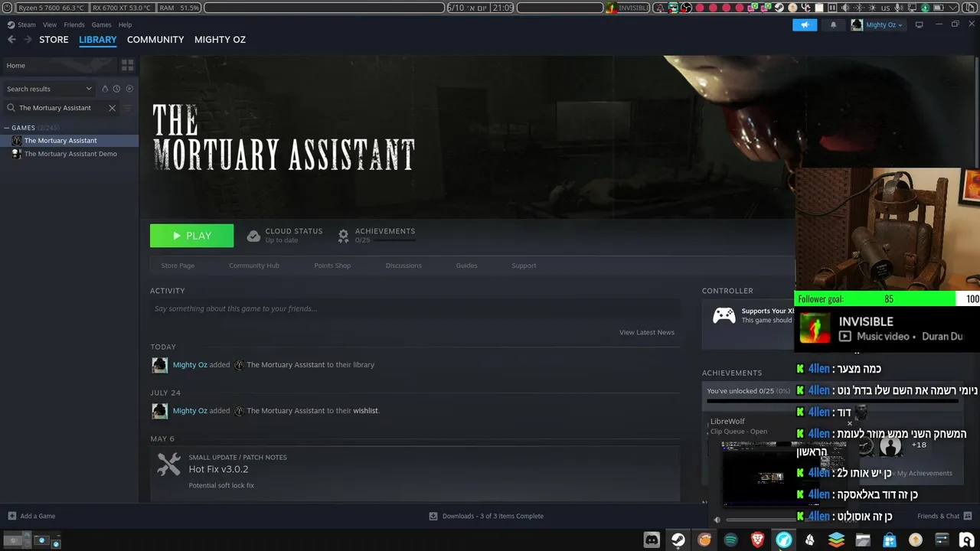Switch to the COMMUNITY tab
The height and width of the screenshot is (551, 980).
pyautogui.click(x=155, y=39)
